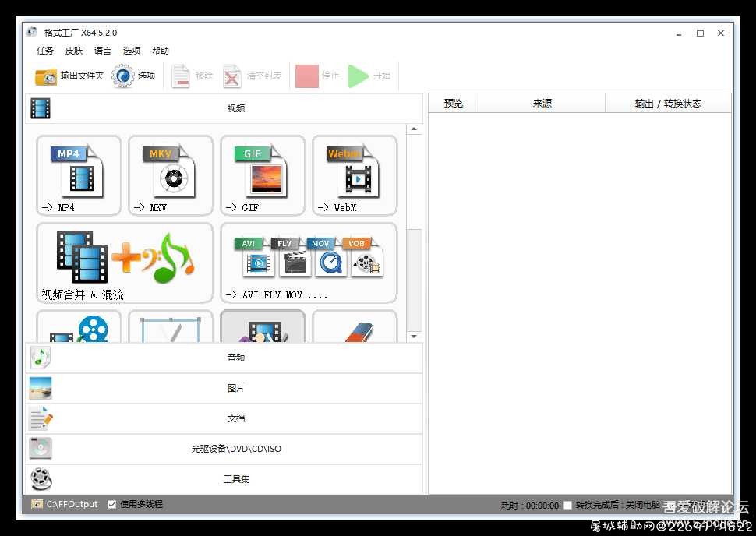
Task: Click the crop frame tile in the bottom row
Action: click(x=171, y=326)
